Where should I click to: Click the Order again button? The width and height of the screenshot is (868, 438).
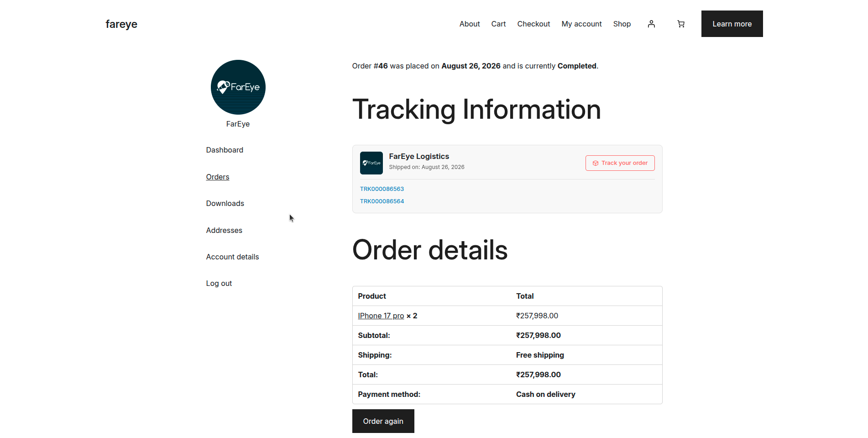coord(383,421)
